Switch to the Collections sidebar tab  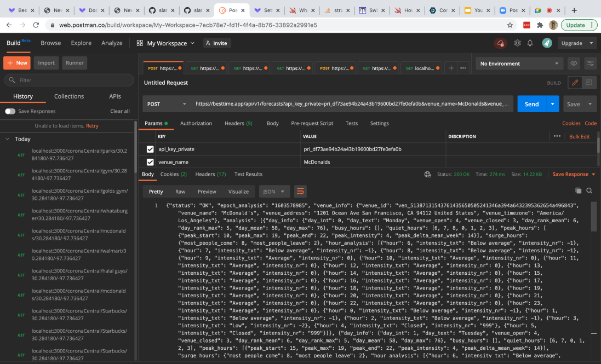(69, 96)
